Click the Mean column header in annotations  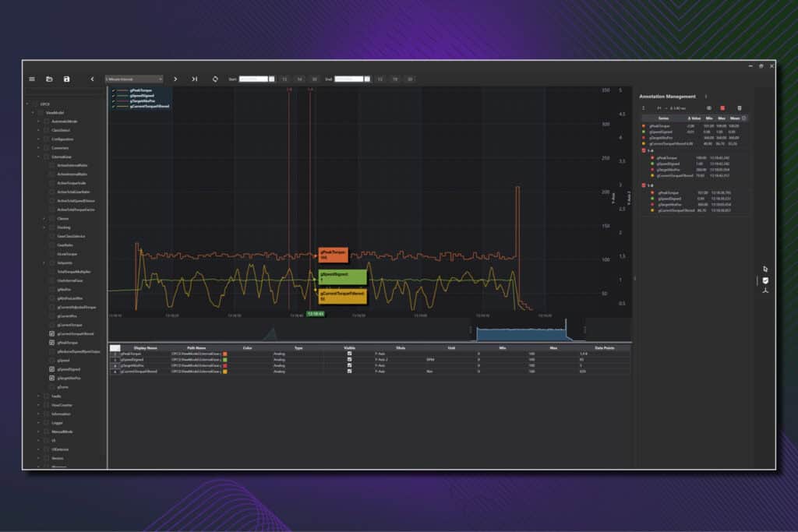(734, 118)
